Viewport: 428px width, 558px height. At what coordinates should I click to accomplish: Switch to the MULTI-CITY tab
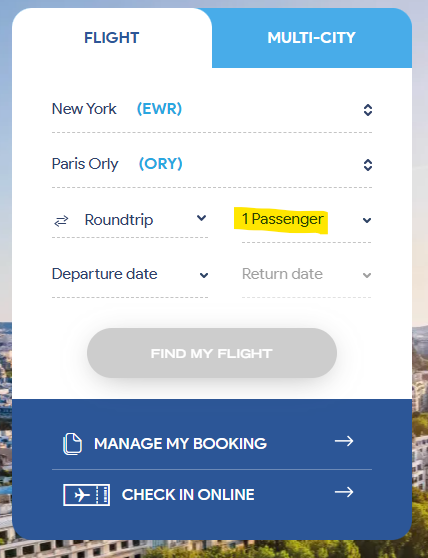(x=312, y=38)
